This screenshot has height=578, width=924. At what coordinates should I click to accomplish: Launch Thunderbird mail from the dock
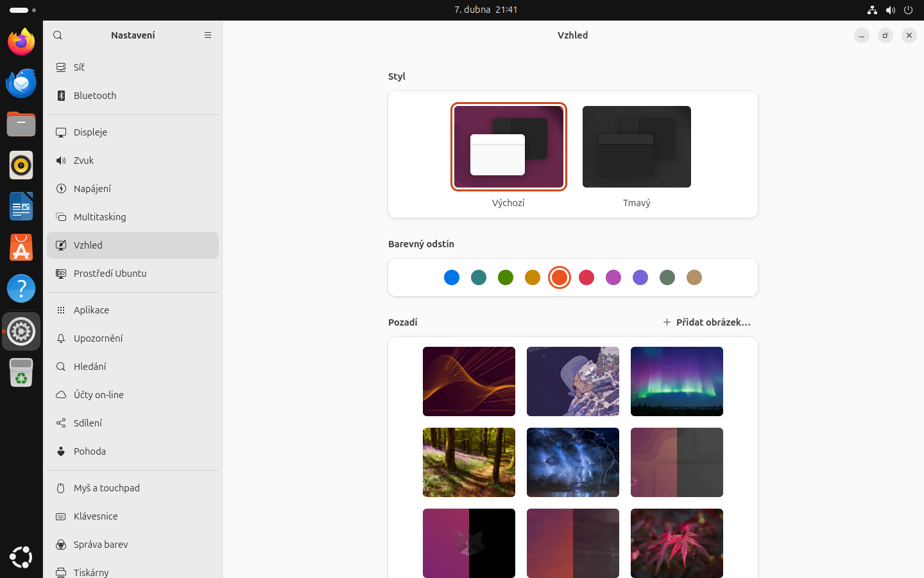21,83
